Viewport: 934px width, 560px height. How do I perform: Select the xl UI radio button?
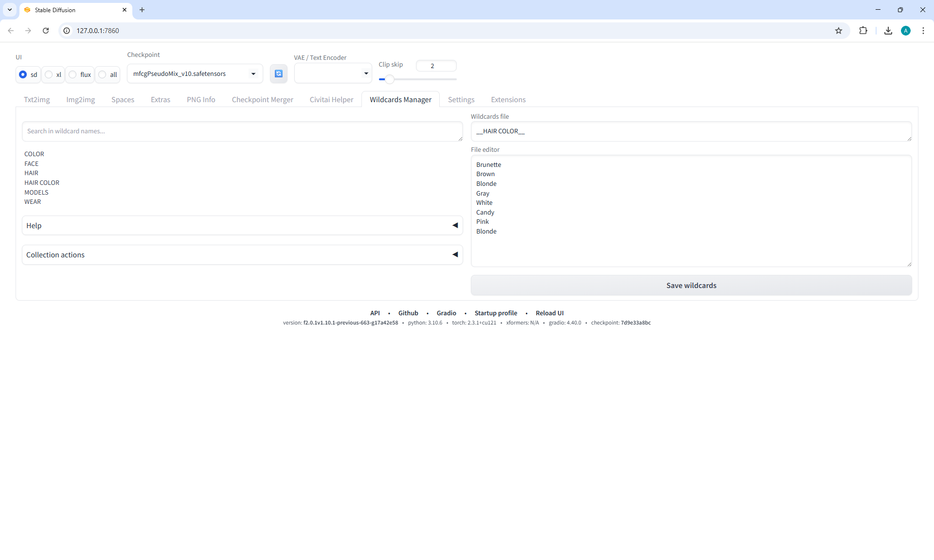[49, 74]
